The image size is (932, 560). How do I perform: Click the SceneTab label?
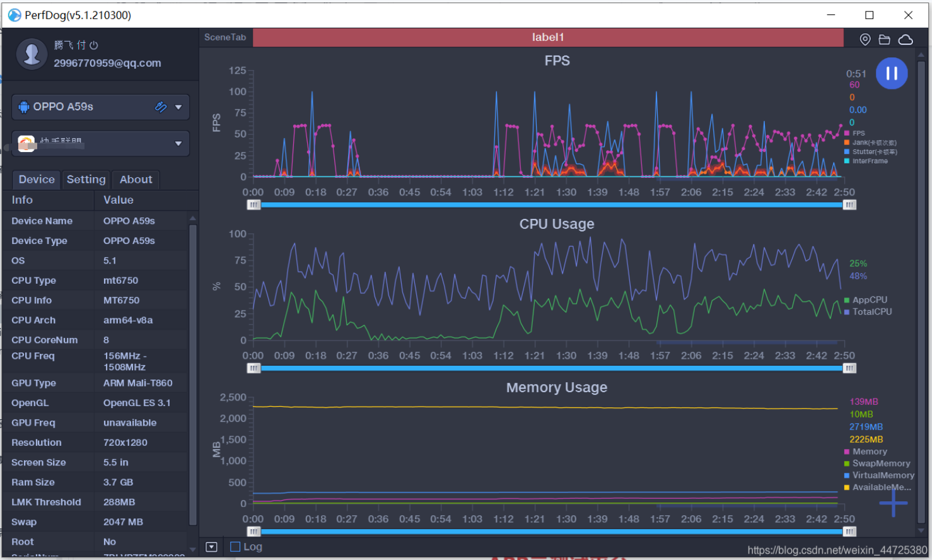[225, 37]
